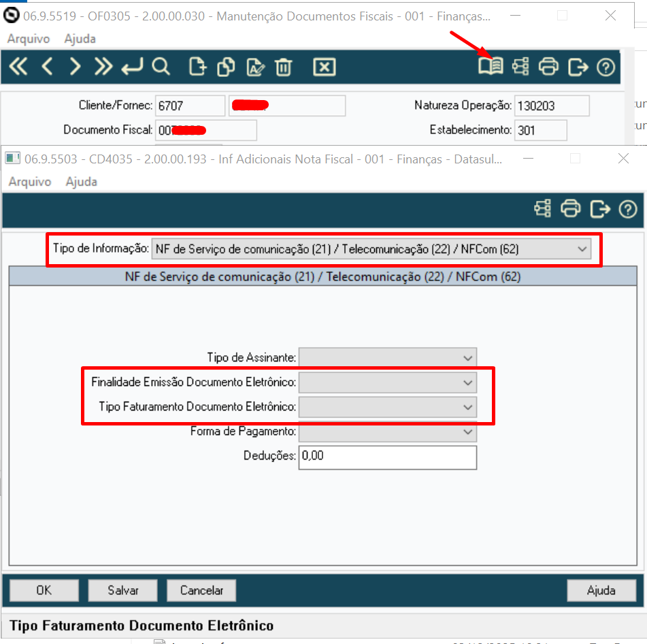The width and height of the screenshot is (647, 644).
Task: Open Arquivo menu in OF0305 window
Action: [x=29, y=39]
